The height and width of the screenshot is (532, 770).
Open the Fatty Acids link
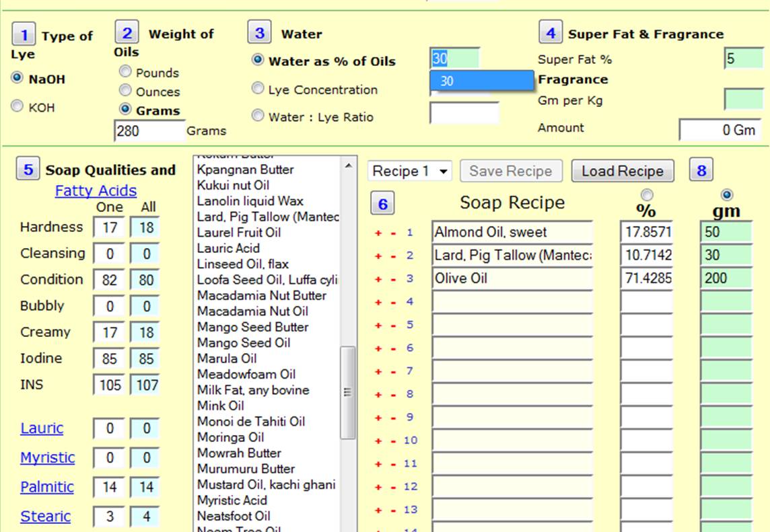(x=96, y=190)
